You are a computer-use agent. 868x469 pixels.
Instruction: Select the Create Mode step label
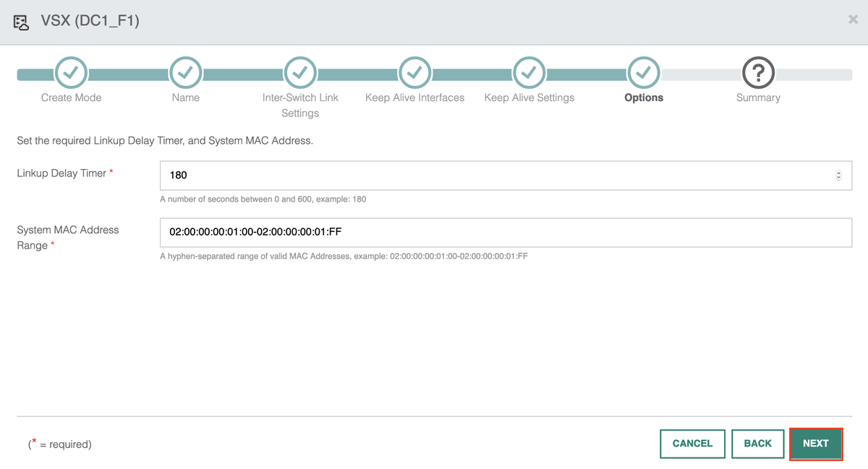pyautogui.click(x=70, y=97)
